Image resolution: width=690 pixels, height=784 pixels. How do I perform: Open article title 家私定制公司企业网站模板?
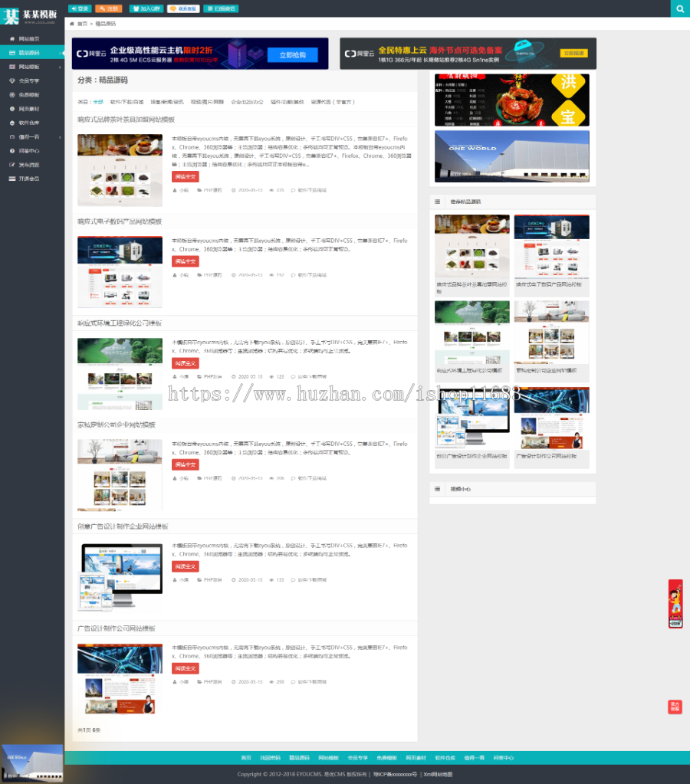(116, 425)
